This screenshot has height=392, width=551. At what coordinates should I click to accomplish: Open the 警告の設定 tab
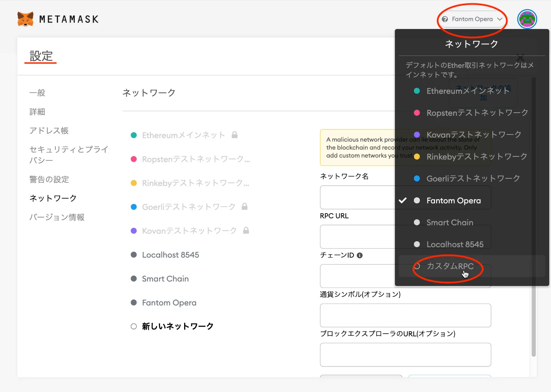tap(49, 179)
